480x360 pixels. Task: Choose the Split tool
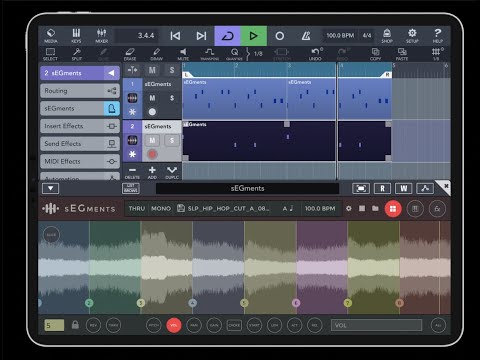pos(77,54)
